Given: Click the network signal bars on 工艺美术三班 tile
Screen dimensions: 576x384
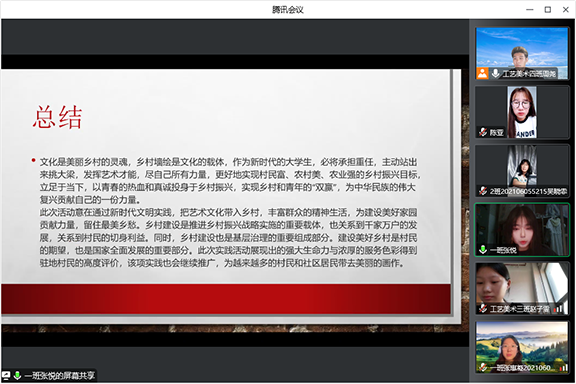Looking at the screenshot, I should click(559, 309).
